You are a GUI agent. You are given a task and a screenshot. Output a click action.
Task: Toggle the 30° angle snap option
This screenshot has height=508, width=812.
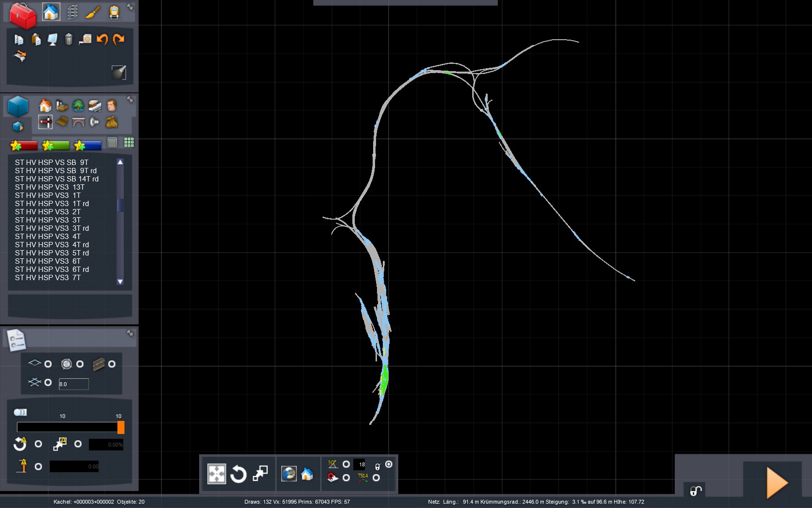coord(346,464)
